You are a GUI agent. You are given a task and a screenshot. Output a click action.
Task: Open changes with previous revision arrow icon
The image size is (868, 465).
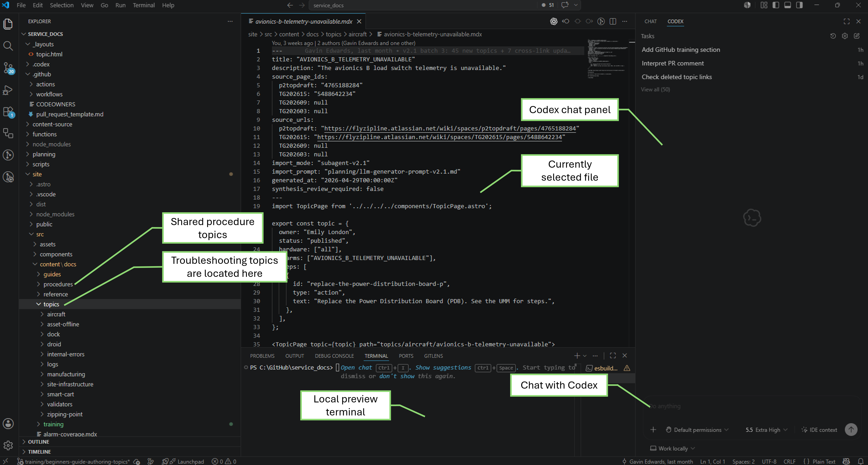[565, 21]
